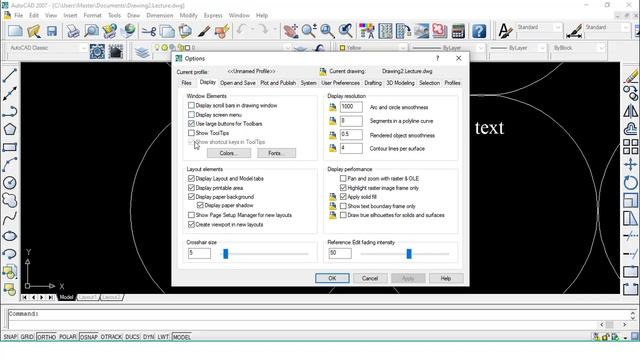Image resolution: width=640 pixels, height=360 pixels.
Task: Open the QuickCalc calculator icon
Action: tap(458, 31)
